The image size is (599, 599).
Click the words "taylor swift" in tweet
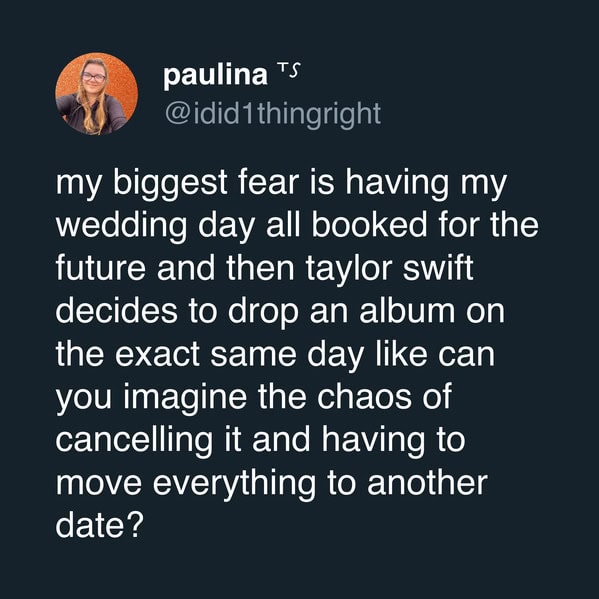[389, 269]
